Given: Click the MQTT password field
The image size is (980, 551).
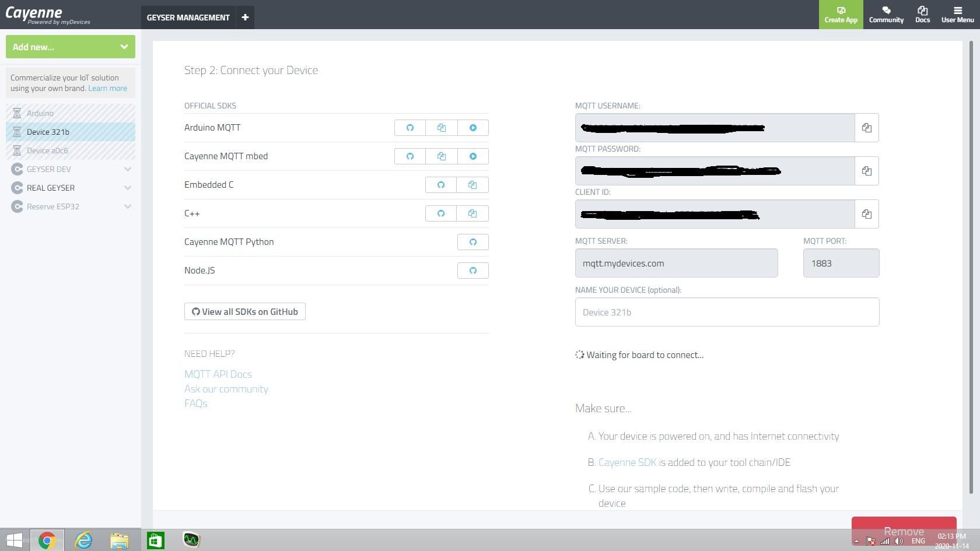Looking at the screenshot, I should [715, 171].
